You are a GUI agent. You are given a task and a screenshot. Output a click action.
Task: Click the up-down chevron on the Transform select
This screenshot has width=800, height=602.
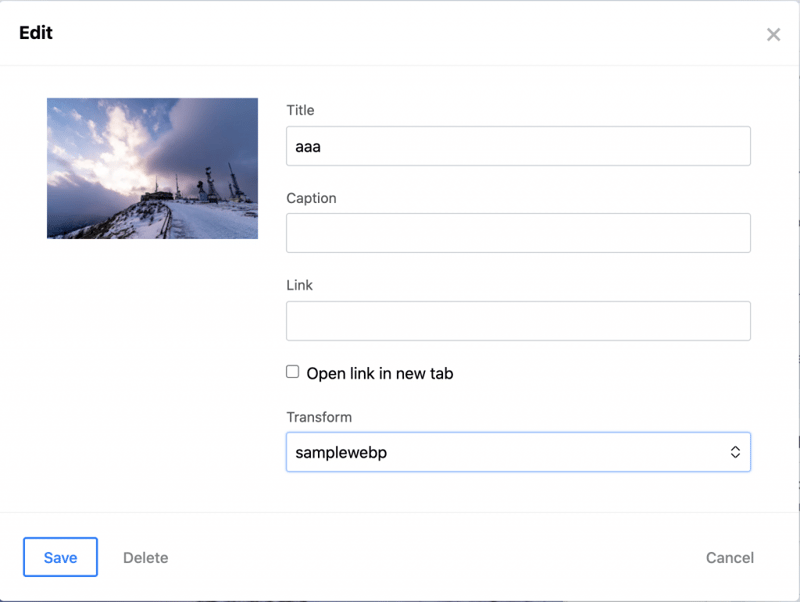click(735, 452)
